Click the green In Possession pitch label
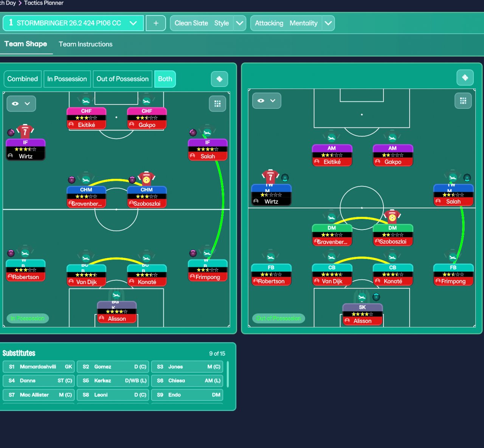484x448 pixels. [x=28, y=318]
